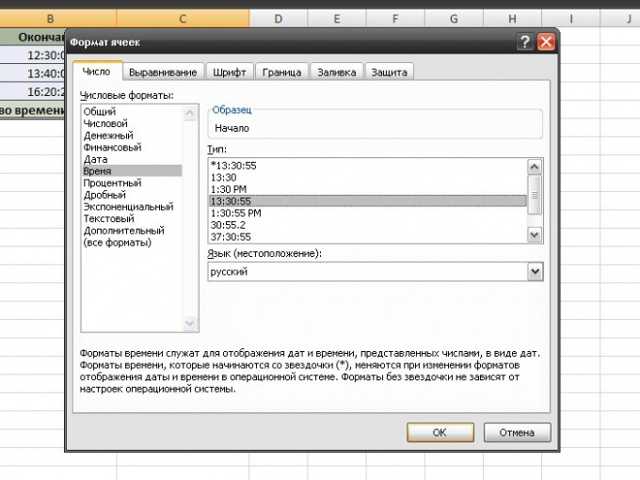
Task: Click the type list scrollbar thumb
Action: (x=534, y=195)
